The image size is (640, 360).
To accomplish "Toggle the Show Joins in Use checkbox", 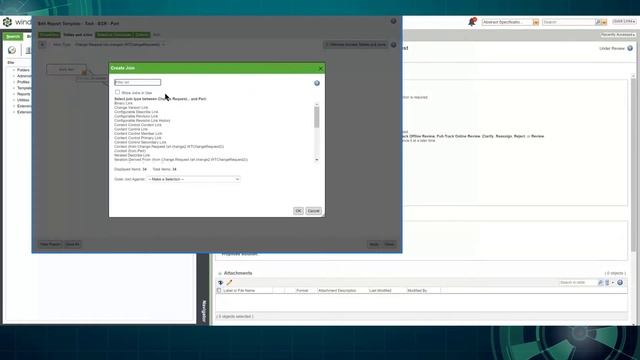I will click(118, 92).
